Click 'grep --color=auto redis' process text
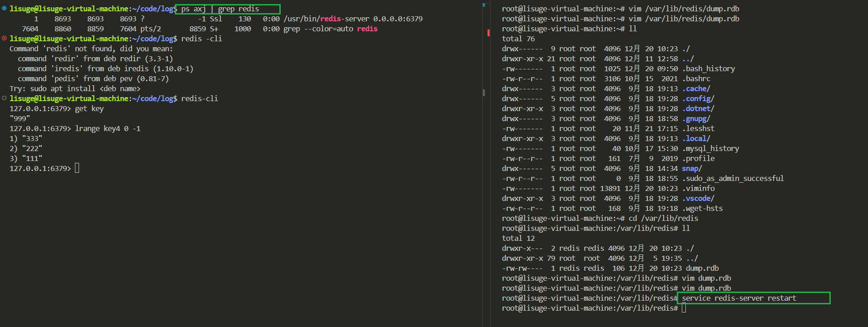 pyautogui.click(x=330, y=29)
